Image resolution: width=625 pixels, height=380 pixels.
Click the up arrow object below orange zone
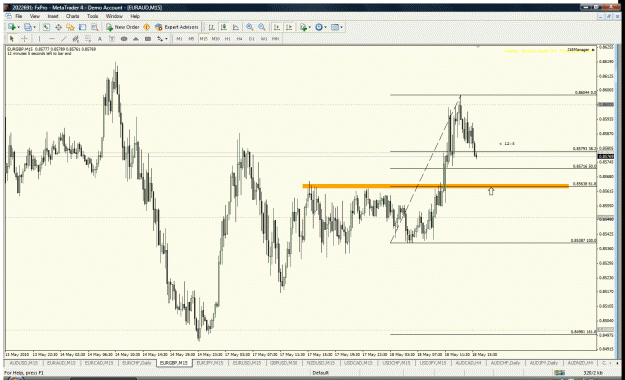tap(491, 191)
